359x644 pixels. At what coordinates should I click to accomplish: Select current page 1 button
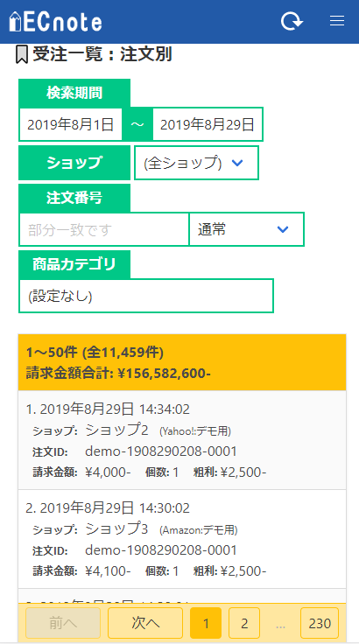tap(206, 623)
